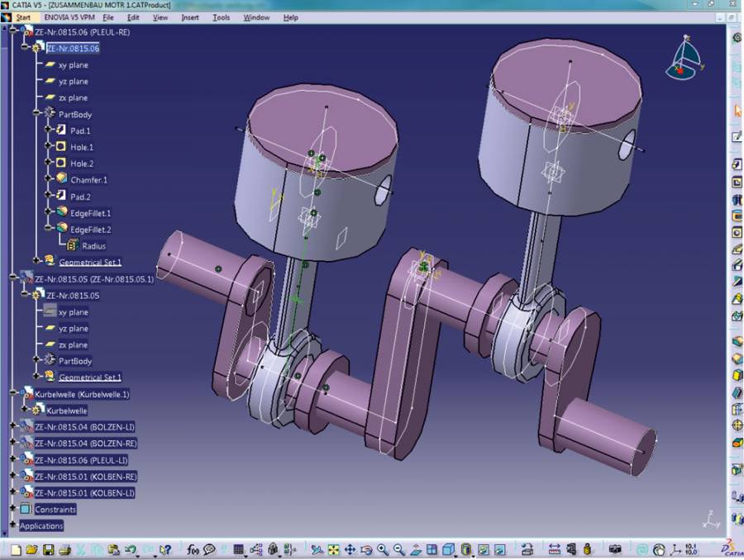Click the Zoom Out magnifier icon

click(x=399, y=549)
